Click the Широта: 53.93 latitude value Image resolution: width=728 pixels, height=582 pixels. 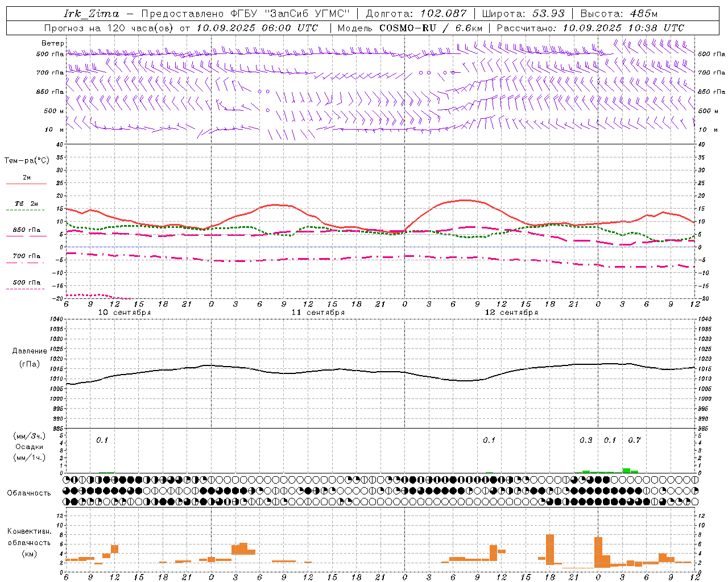click(x=523, y=14)
